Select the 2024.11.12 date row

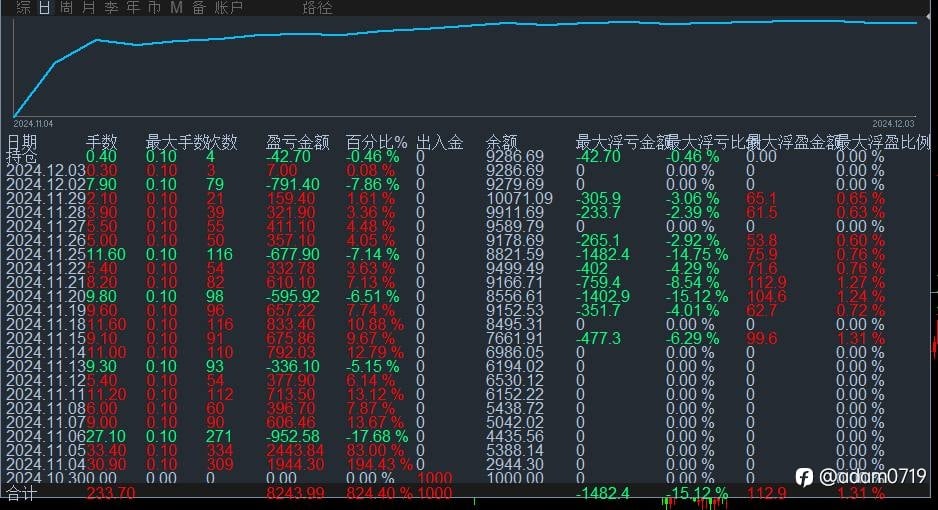point(46,380)
